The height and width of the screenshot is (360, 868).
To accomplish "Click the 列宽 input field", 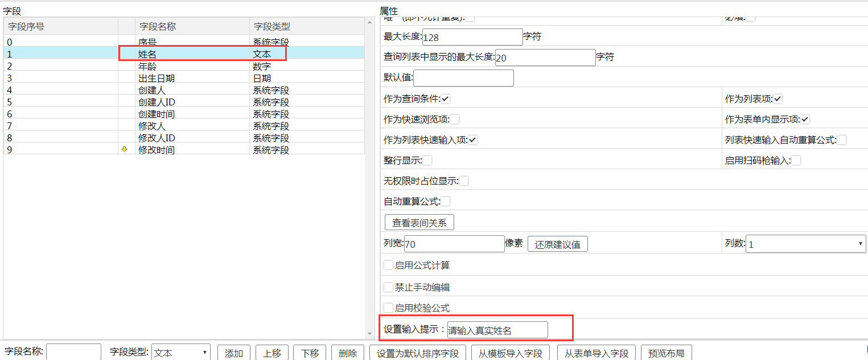I will 454,244.
